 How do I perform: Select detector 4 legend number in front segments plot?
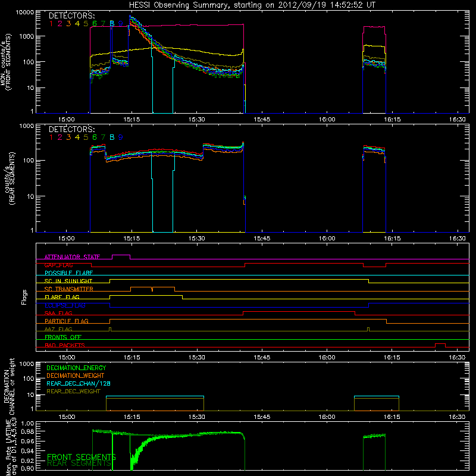point(77,24)
